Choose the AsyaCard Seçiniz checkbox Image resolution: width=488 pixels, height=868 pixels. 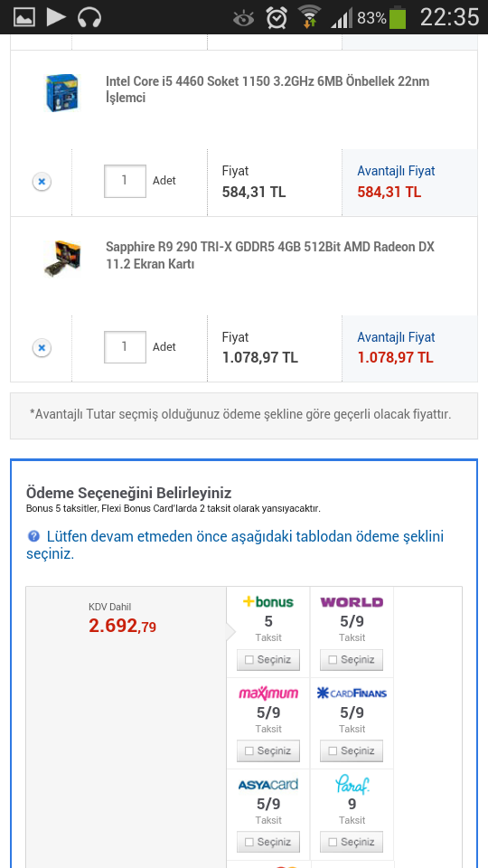pos(267,842)
